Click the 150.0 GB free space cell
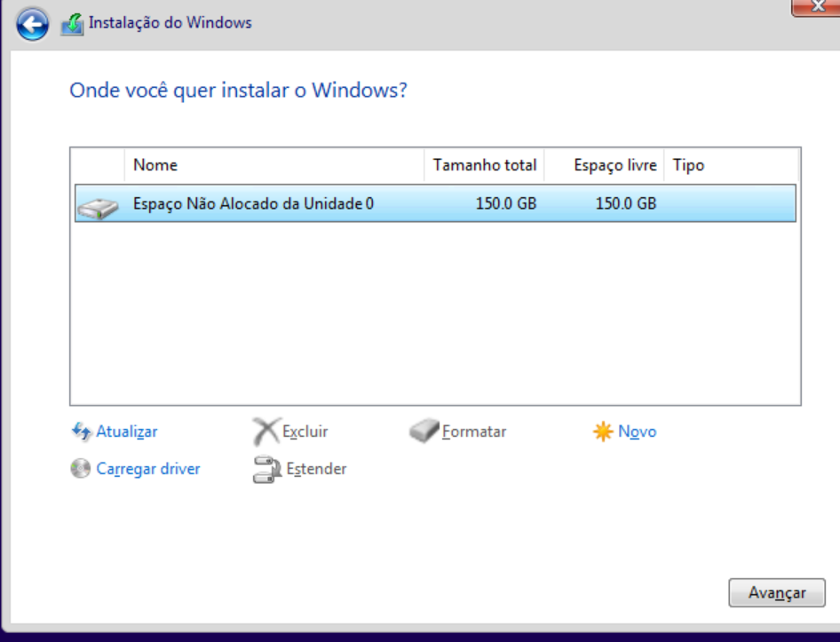 point(626,203)
